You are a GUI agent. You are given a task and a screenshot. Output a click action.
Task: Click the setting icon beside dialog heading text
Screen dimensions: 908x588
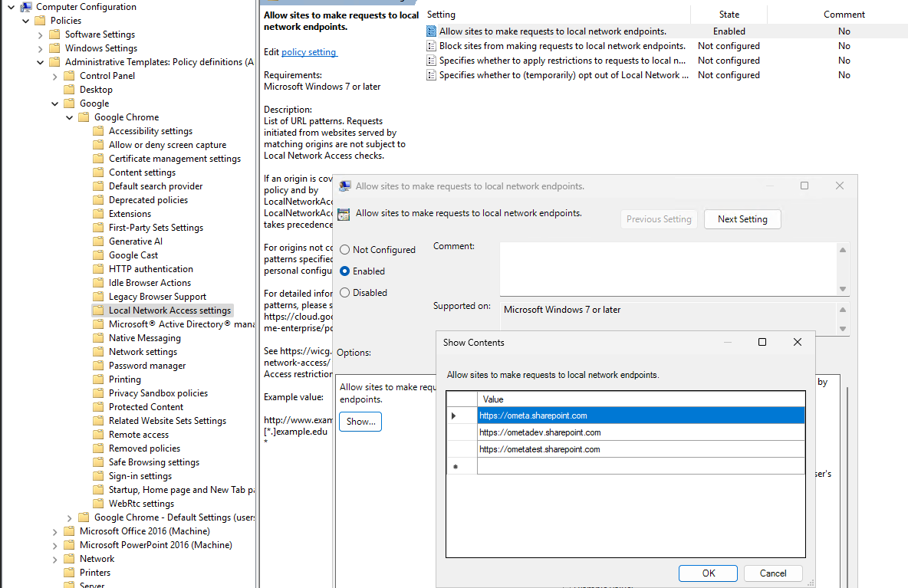(x=344, y=214)
